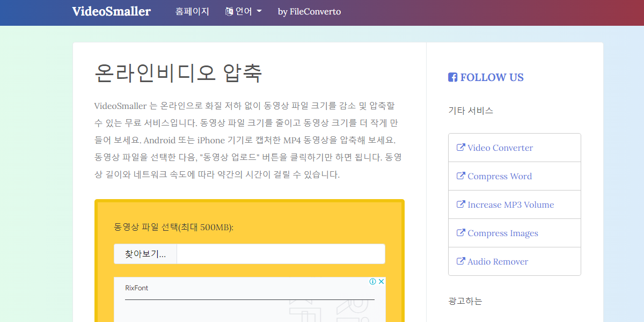Click the 기타 서비스 heading
644x322 pixels.
(471, 111)
